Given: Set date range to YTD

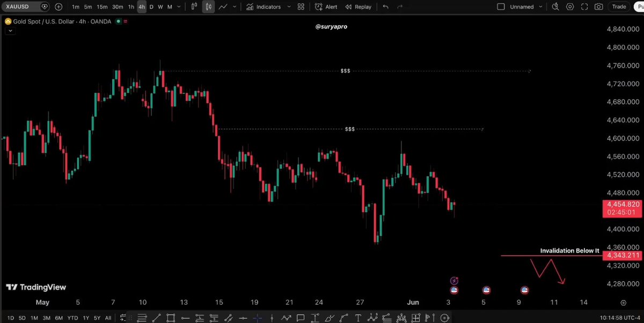Looking at the screenshot, I should (x=72, y=318).
